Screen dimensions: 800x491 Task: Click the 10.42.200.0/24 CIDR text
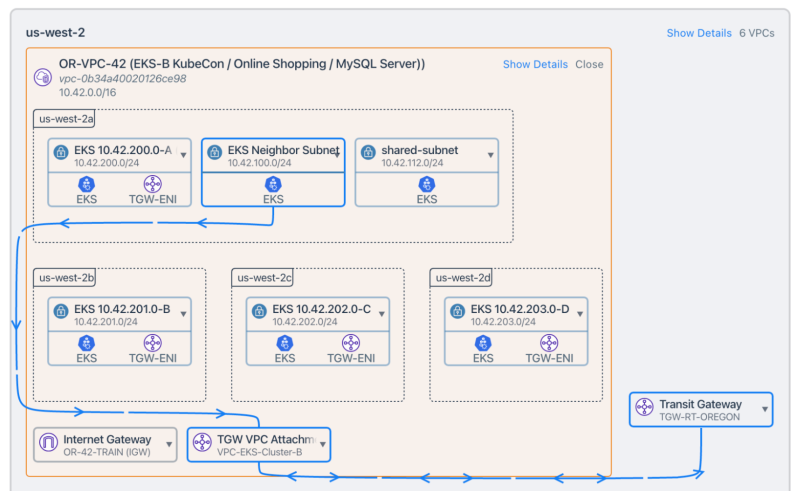pyautogui.click(x=106, y=163)
